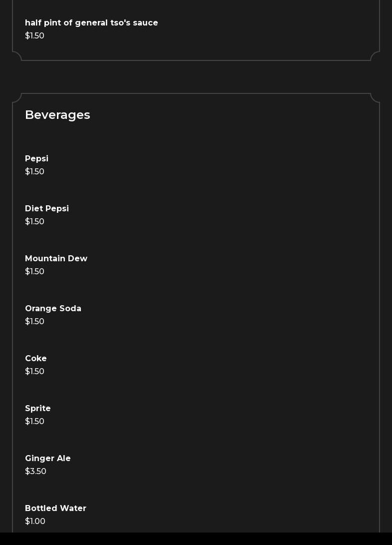
Task: Click the $1.50 price below Coke
Action: (34, 372)
